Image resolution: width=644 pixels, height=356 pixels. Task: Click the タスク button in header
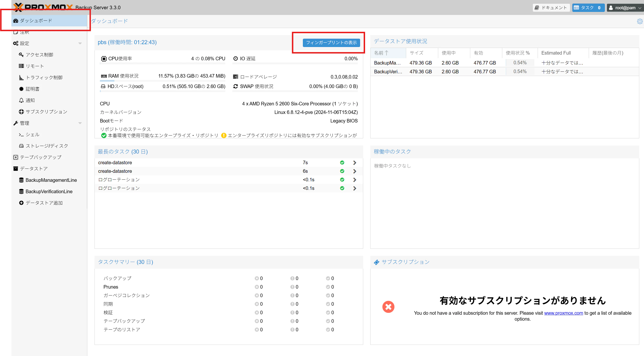click(x=588, y=8)
